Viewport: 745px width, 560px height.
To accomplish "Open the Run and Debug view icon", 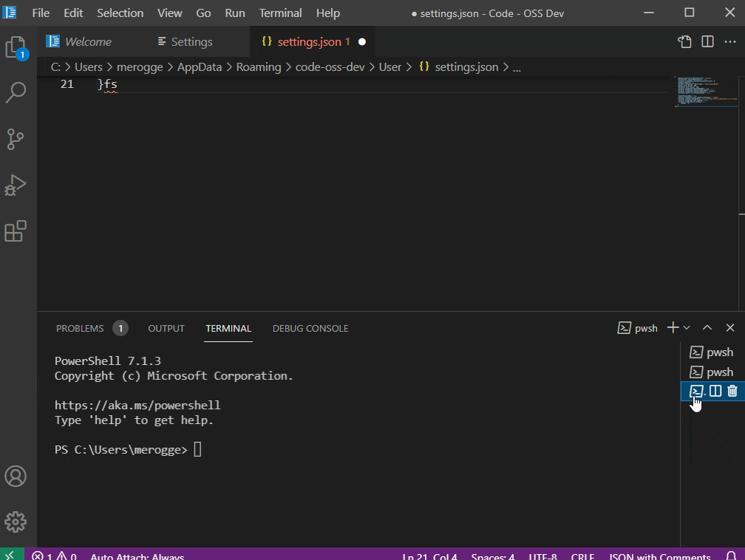I will [x=16, y=185].
